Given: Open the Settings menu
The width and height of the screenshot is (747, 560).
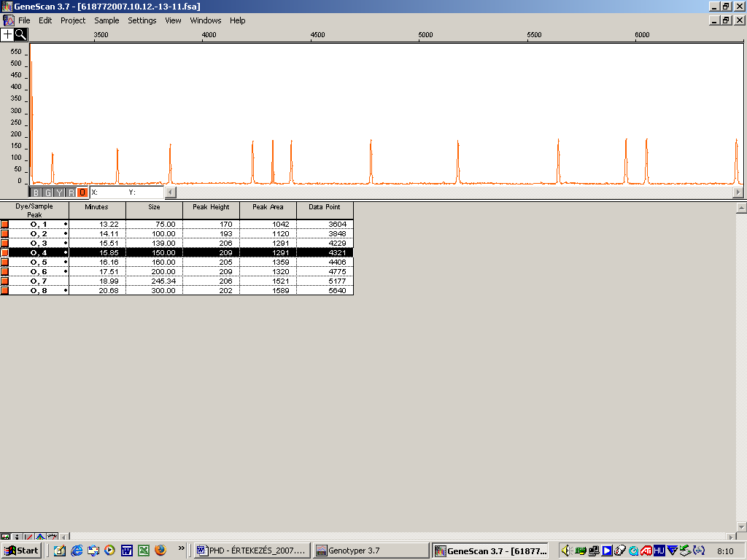Looking at the screenshot, I should [x=142, y=20].
